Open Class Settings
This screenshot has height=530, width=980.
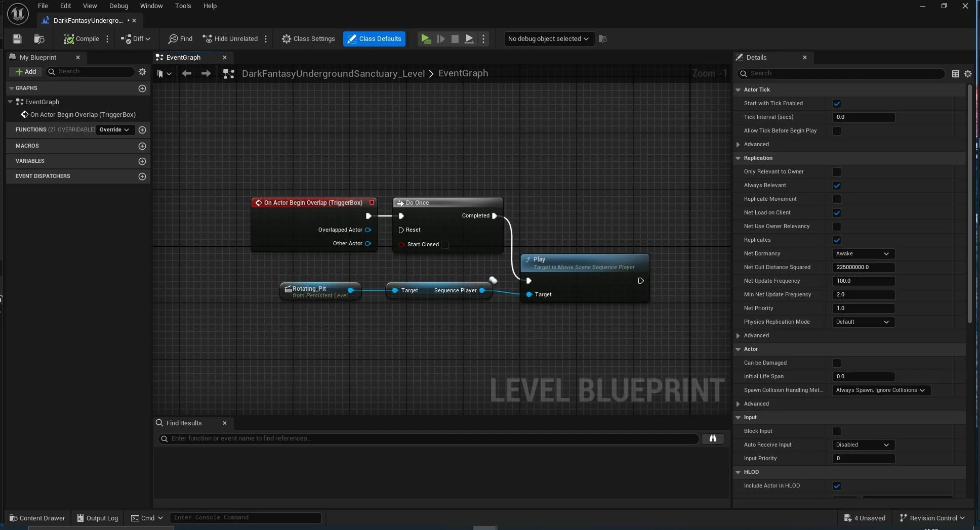[308, 38]
